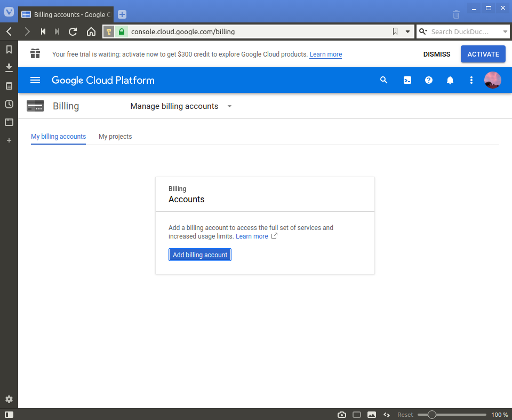Show saved passwords key icon
This screenshot has height=420, width=512.
point(109,31)
